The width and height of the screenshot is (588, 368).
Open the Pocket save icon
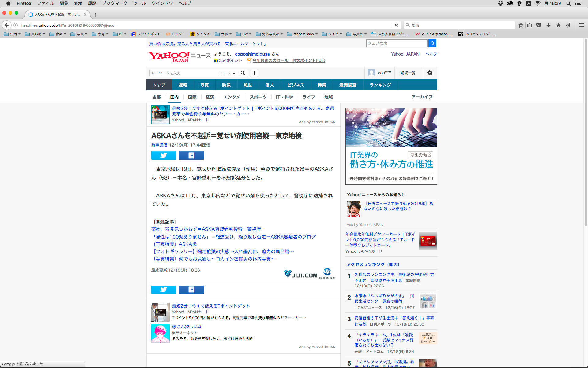coord(539,25)
